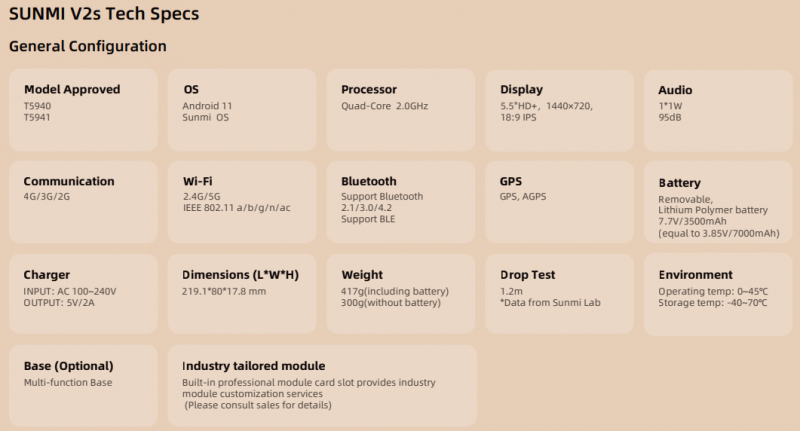The height and width of the screenshot is (431, 800).
Task: Click the Charger input/output card
Action: (x=83, y=294)
